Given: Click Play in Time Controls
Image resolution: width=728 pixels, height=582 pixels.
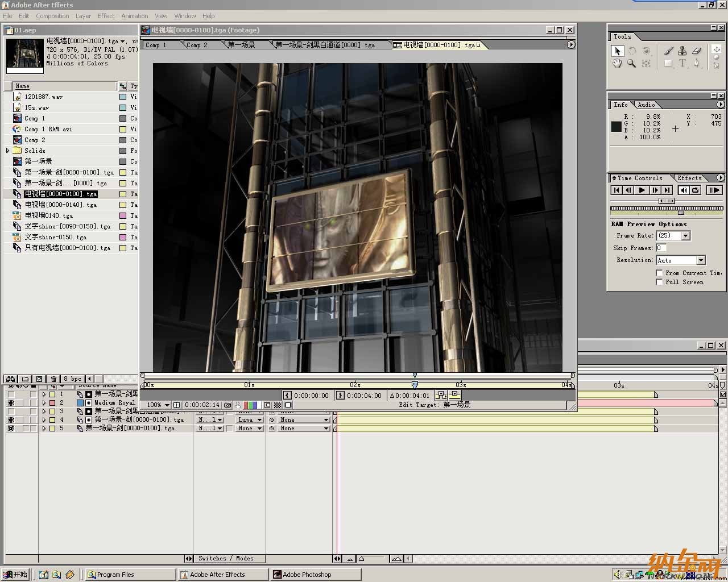Looking at the screenshot, I should pos(642,190).
